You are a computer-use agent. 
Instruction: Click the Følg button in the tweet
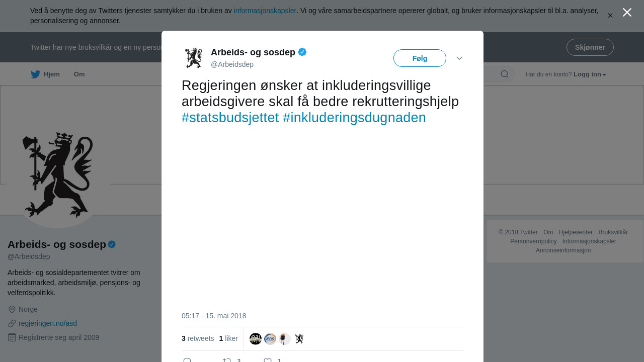tap(420, 58)
